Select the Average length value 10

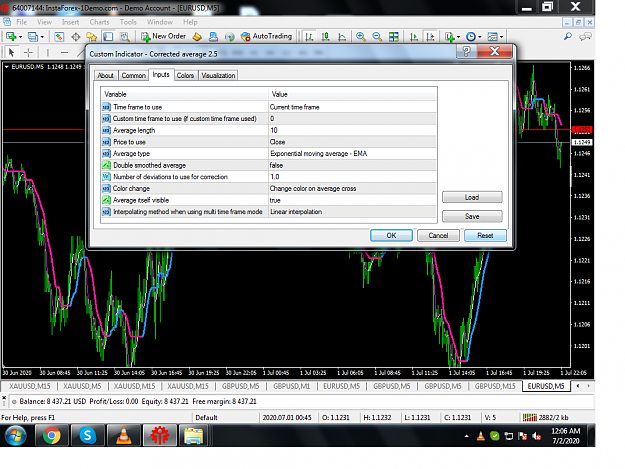353,130
